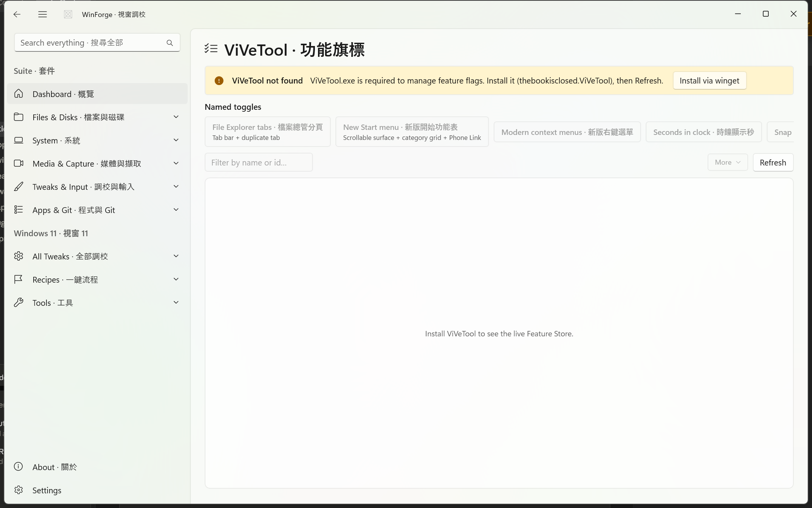Expand System section chevron
This screenshot has width=812, height=508.
coord(176,140)
